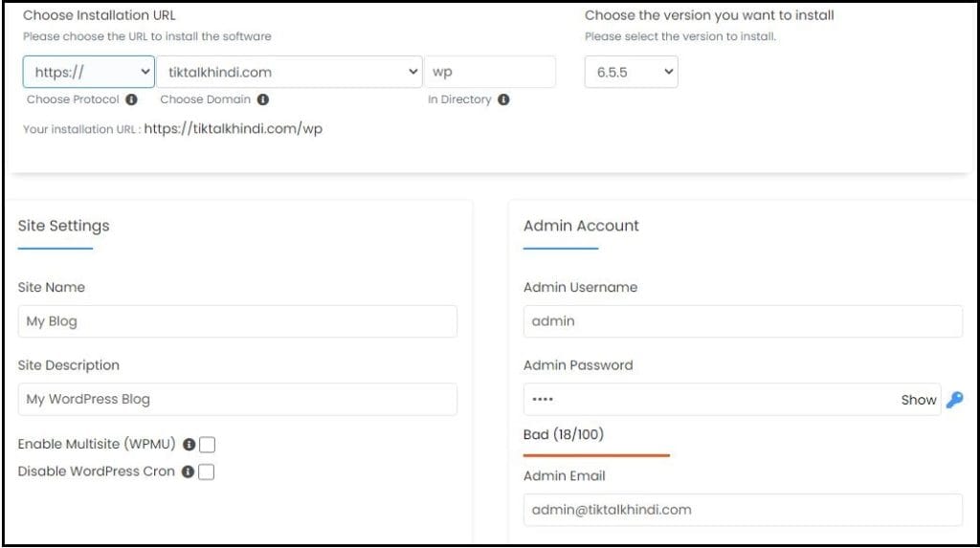Enable the Multisite (WPMU) checkbox
Screen dimensions: 980x548
tap(207, 445)
